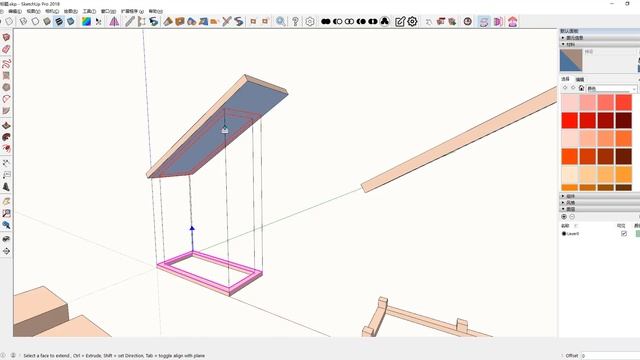Expand the 图元信息 entity info panel

pos(599,38)
